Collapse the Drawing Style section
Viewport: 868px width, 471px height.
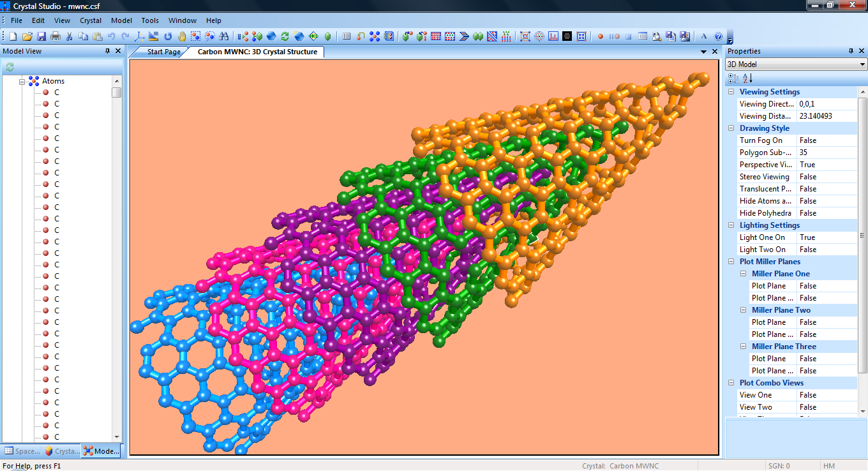click(731, 128)
